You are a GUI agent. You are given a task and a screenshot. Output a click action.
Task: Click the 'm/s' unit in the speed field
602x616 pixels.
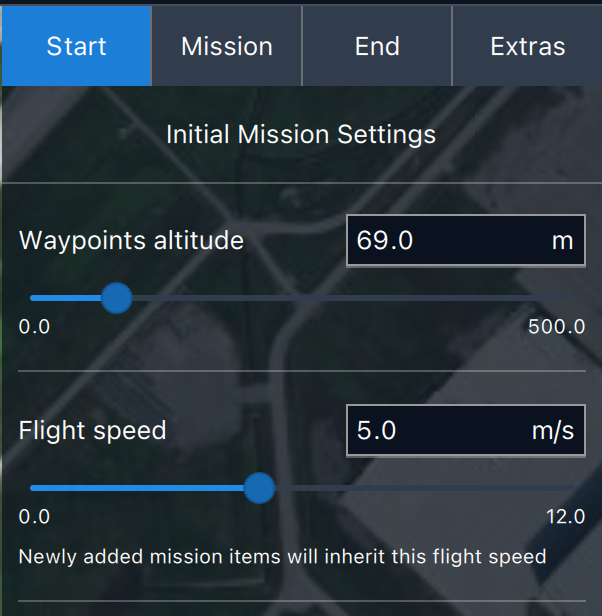(553, 431)
